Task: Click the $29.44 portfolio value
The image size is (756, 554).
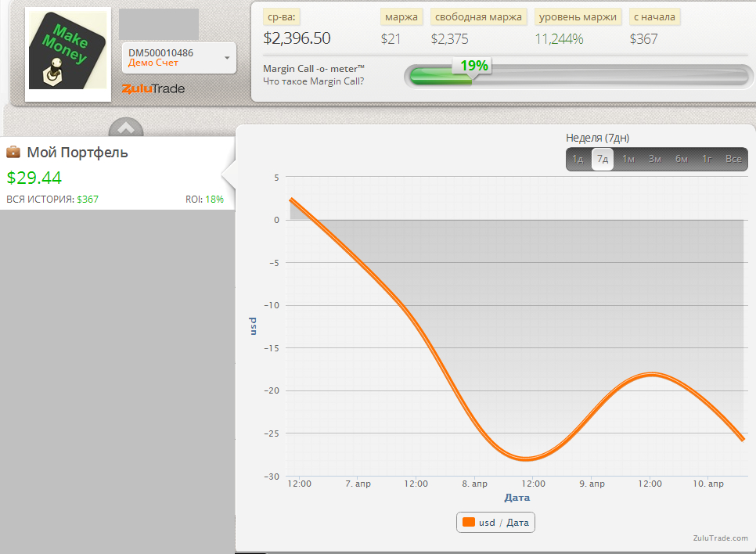Action: (34, 178)
